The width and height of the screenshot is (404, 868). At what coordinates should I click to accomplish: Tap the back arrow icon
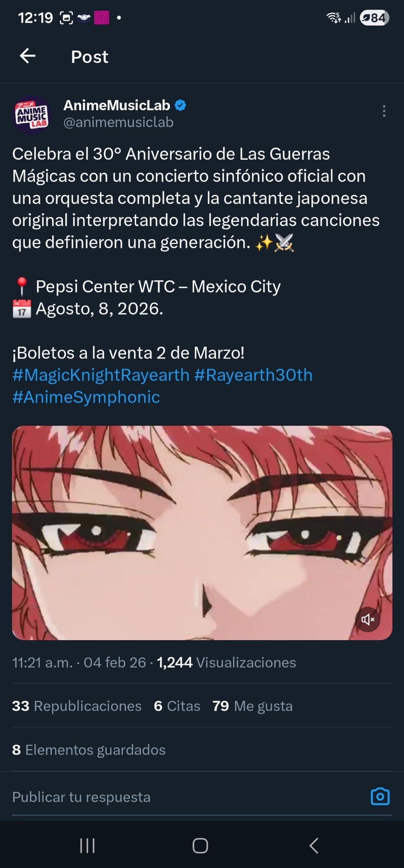tap(28, 56)
